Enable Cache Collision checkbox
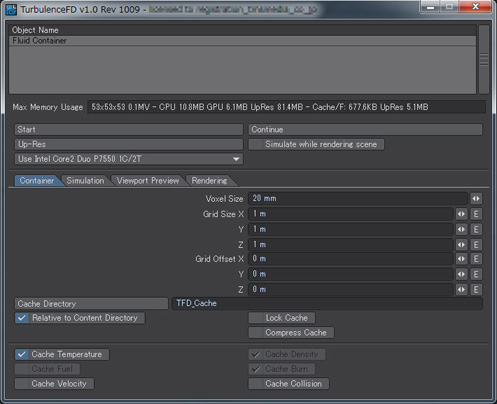 289,383
